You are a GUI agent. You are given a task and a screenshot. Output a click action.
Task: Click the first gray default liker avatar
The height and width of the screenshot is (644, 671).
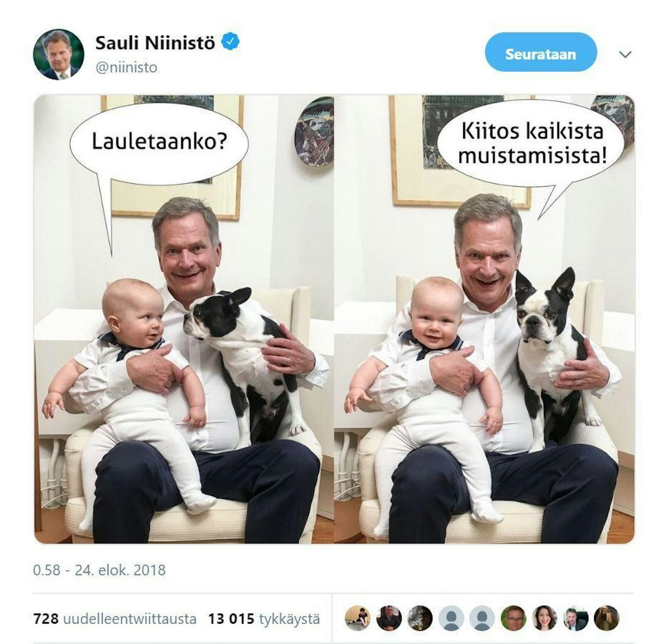[451, 618]
